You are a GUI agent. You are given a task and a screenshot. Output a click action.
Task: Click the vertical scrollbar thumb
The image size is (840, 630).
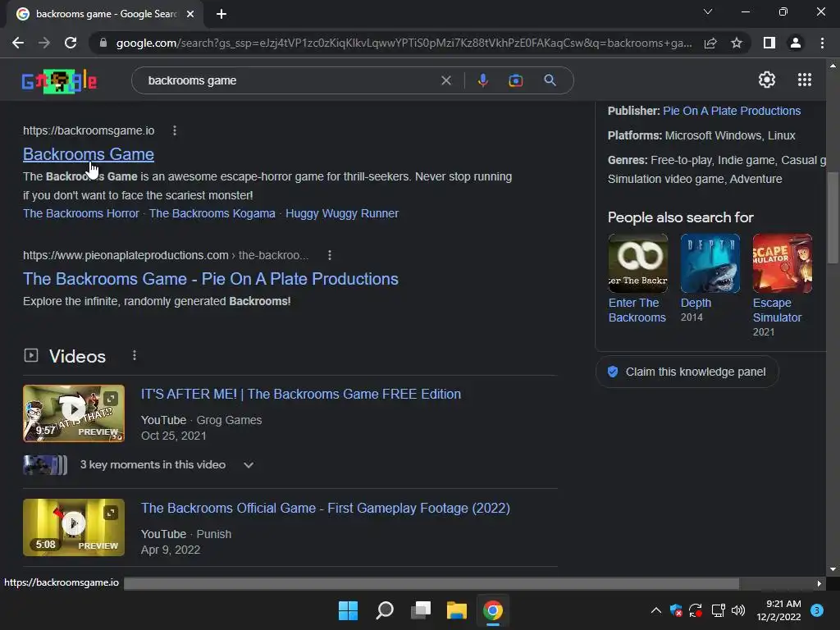pos(833,217)
